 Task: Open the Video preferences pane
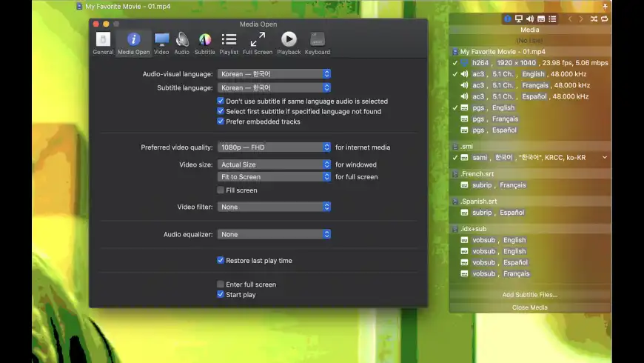[161, 43]
